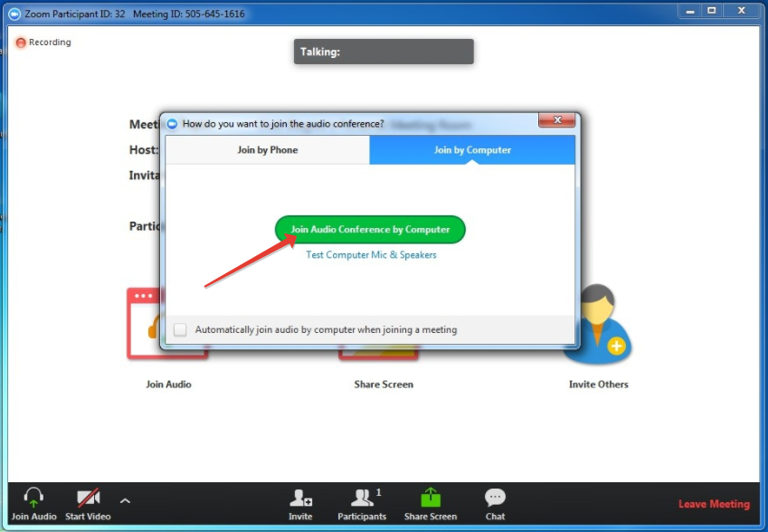Minimize the Zoom meeting window

tap(690, 11)
